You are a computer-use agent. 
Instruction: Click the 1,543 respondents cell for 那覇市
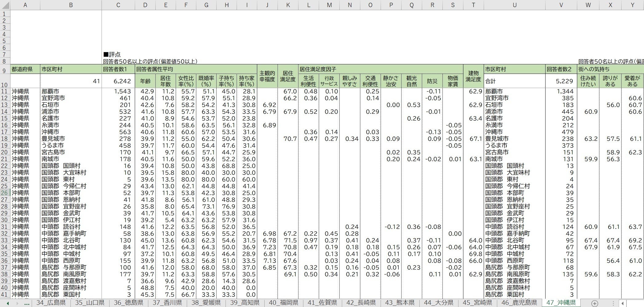click(x=118, y=91)
